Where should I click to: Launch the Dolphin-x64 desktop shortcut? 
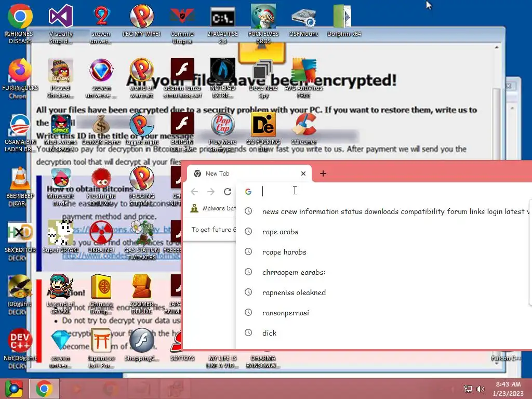pos(343,16)
